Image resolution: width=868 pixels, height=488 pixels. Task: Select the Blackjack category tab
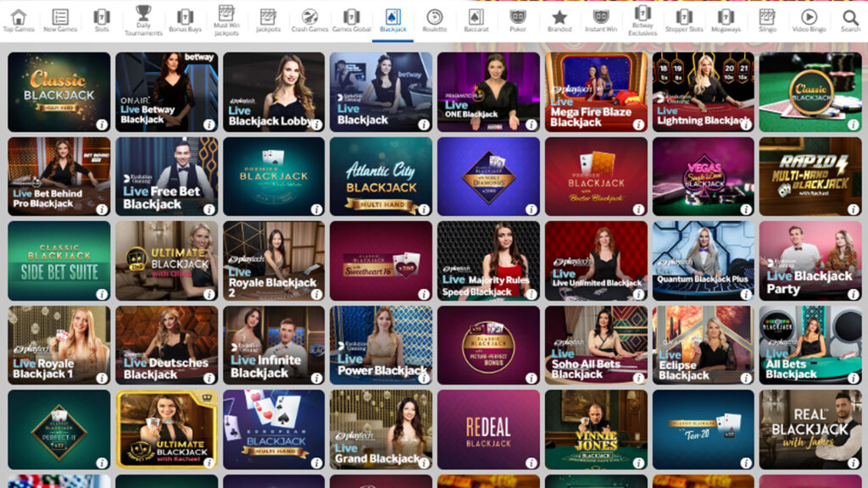click(393, 21)
